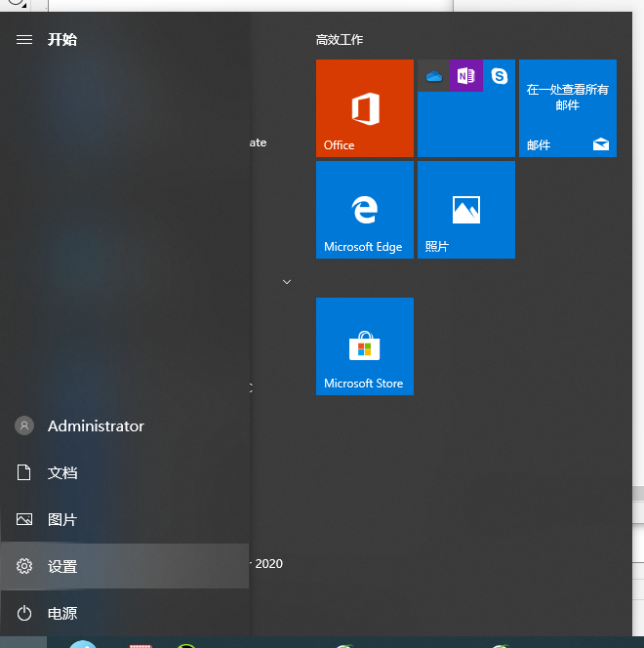
Task: Click the Start button on taskbar
Action: coord(23,642)
